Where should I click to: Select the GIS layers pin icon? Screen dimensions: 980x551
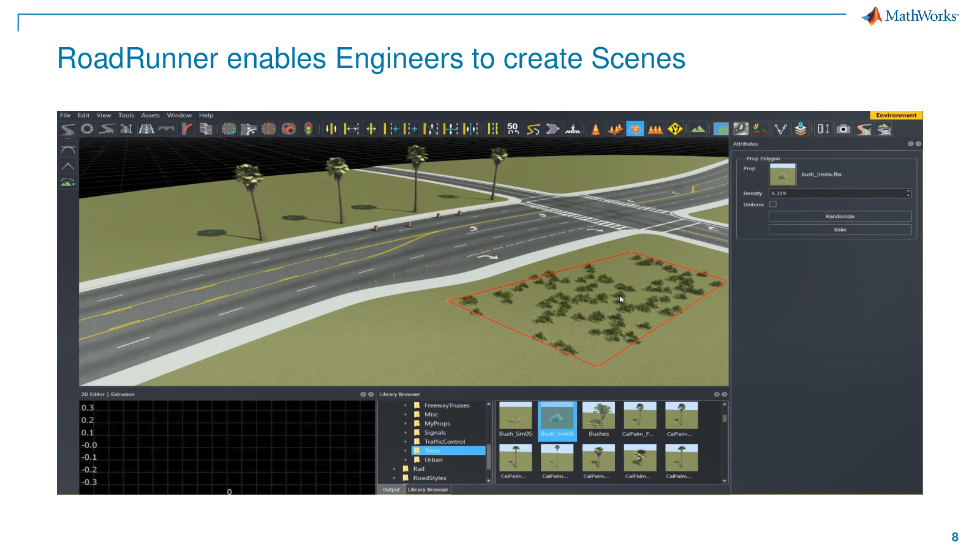click(801, 129)
